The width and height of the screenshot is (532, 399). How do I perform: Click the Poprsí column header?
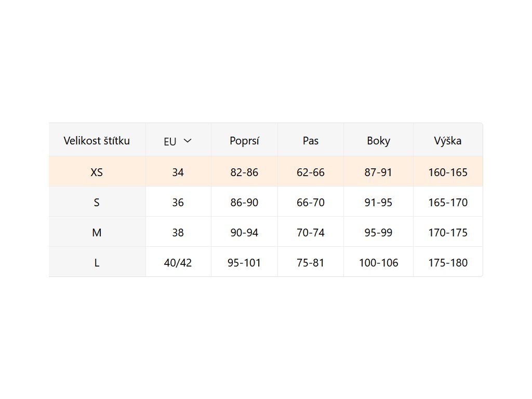click(x=244, y=140)
